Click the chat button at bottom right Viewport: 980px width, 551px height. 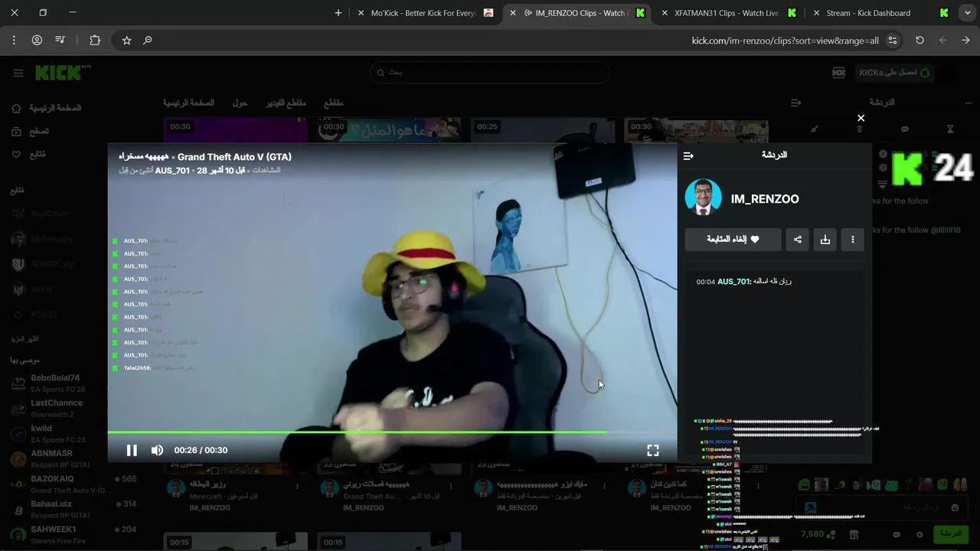[949, 534]
